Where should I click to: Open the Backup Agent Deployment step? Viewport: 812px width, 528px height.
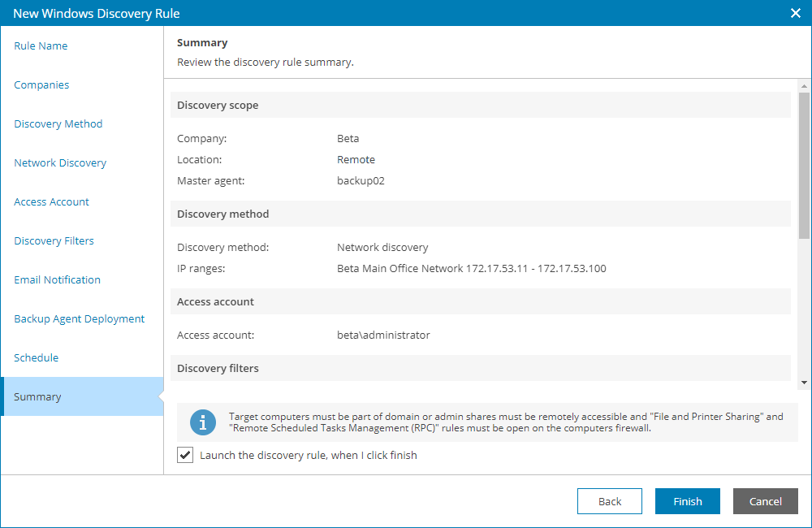[x=79, y=318]
